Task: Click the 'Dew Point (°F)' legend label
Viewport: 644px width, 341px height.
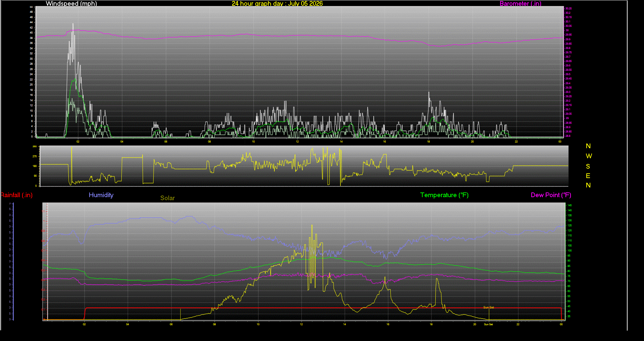Action: (x=551, y=195)
